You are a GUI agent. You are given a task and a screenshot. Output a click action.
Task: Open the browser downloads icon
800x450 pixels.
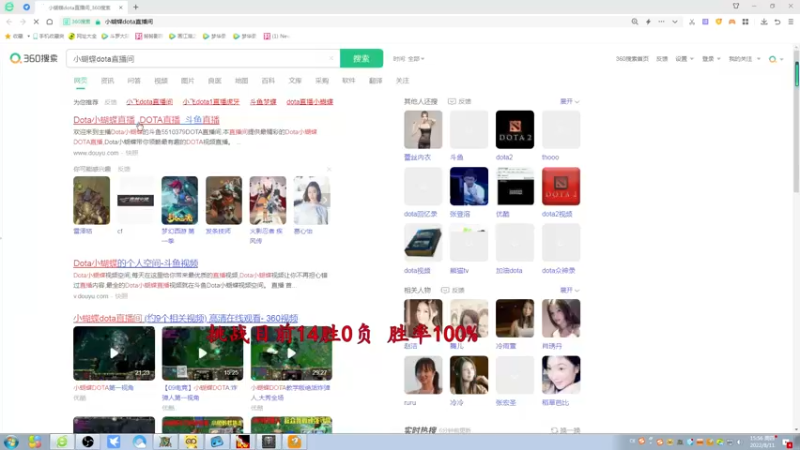pyautogui.click(x=764, y=21)
